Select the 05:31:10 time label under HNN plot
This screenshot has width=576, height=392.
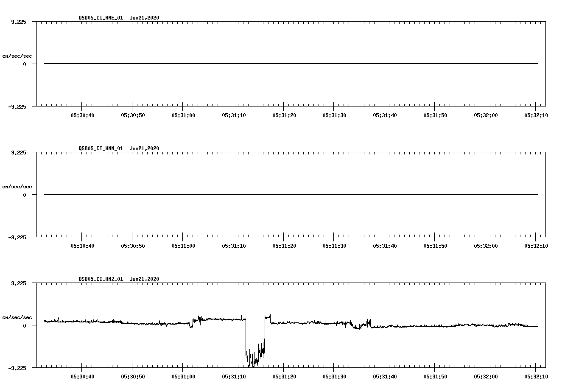pos(234,246)
